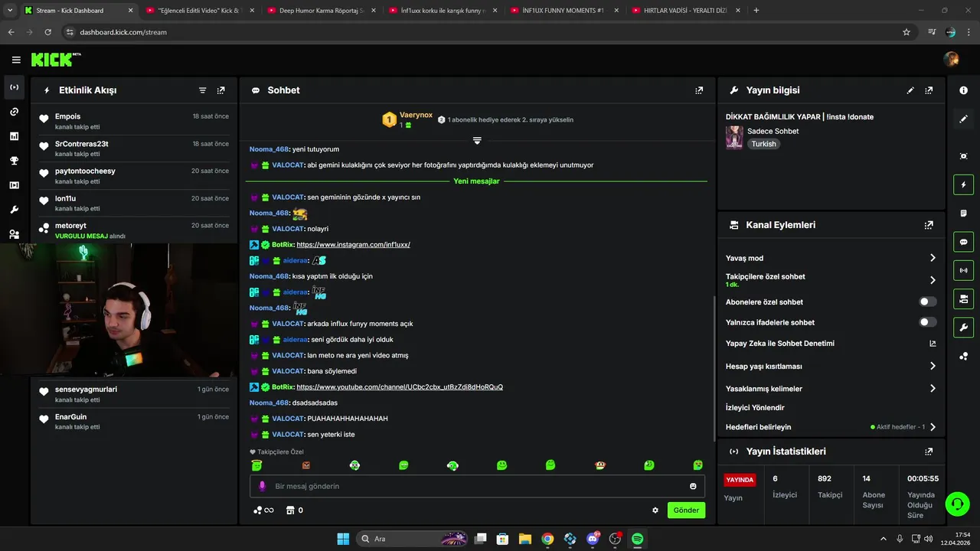Open İzleyici Yönlendir option
Image resolution: width=980 pixels, height=551 pixels.
[755, 408]
